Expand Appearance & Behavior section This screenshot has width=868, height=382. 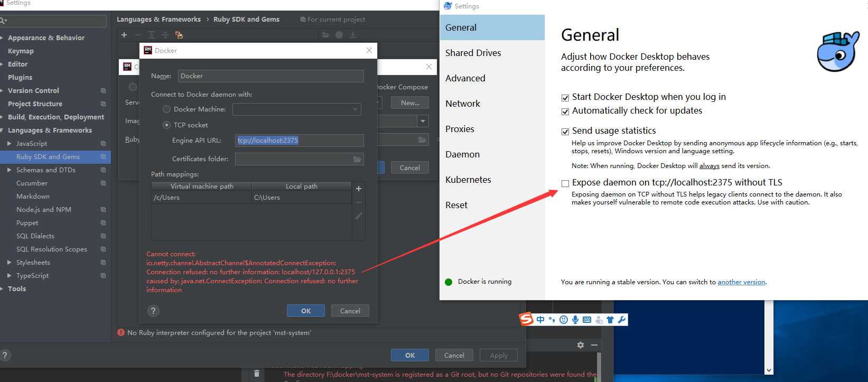(2, 38)
